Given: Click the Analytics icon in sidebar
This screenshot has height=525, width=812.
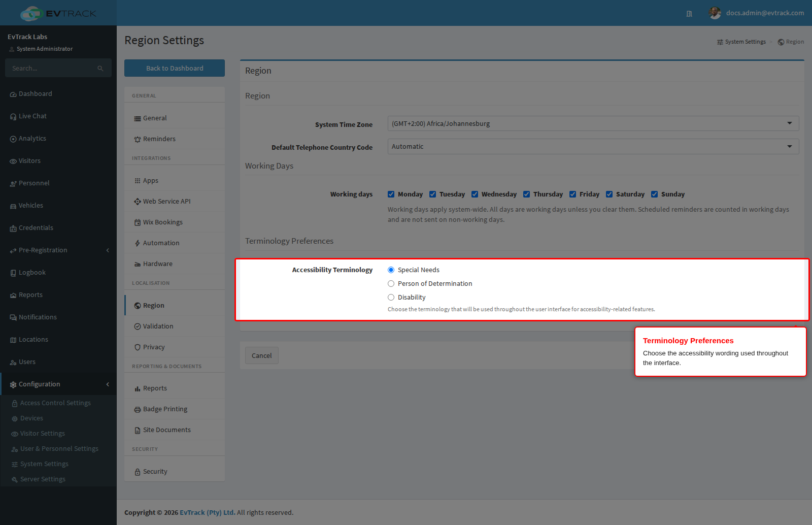Looking at the screenshot, I should click(13, 139).
